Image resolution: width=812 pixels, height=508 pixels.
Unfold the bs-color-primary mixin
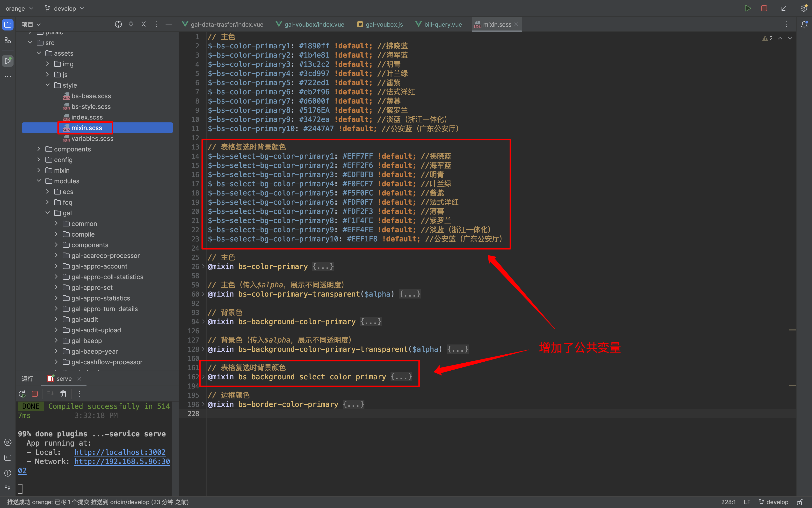pos(203,266)
